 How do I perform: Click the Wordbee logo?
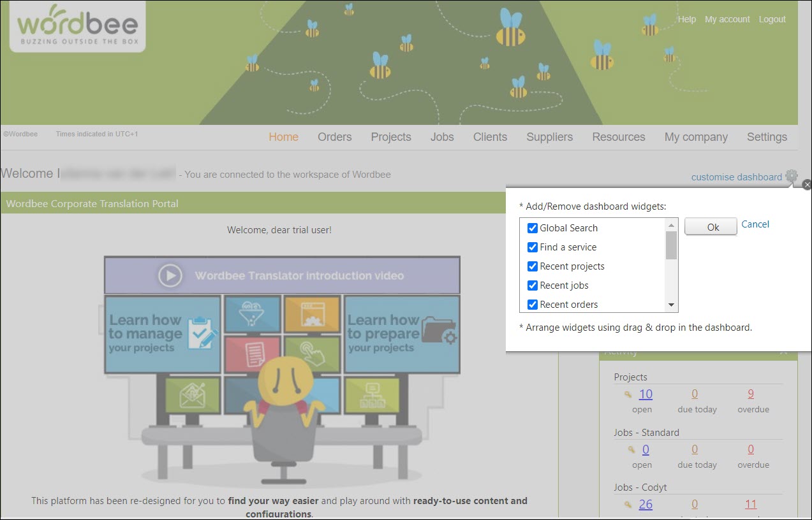[78, 26]
